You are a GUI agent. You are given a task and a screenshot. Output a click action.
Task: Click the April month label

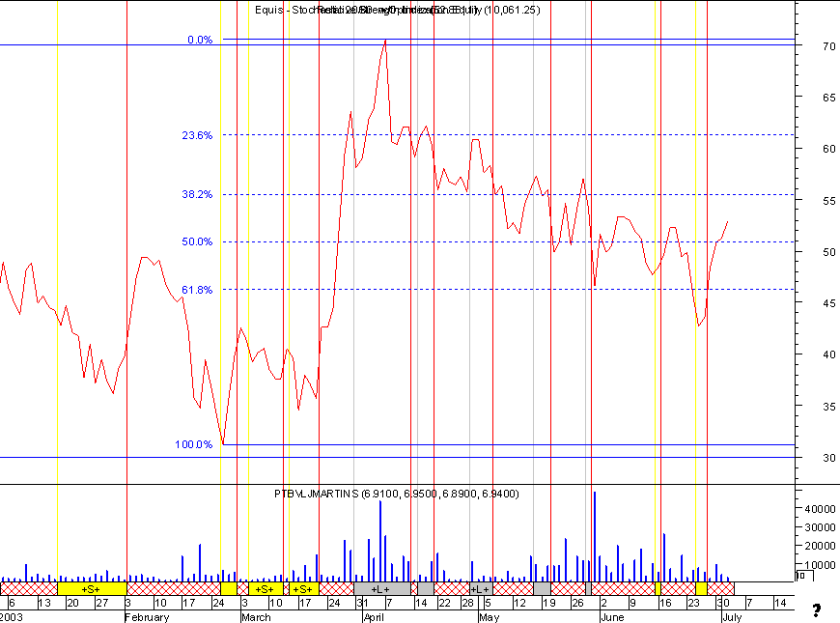(374, 617)
